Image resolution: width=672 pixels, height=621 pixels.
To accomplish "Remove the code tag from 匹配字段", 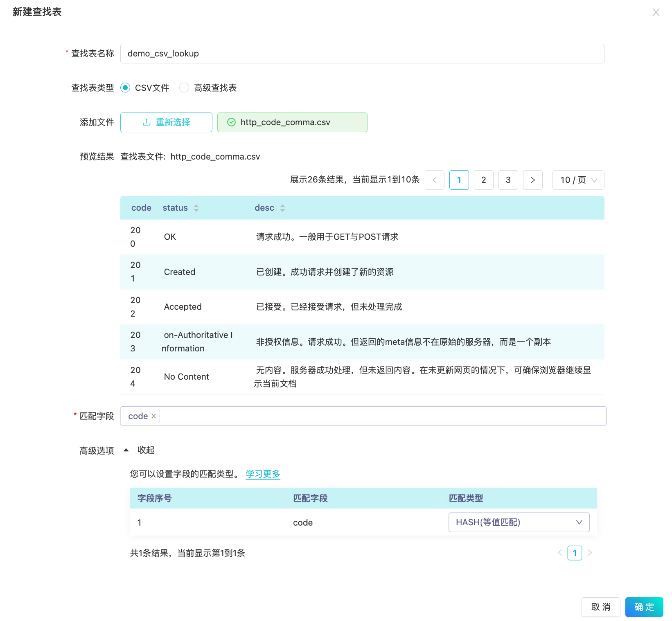I will (x=153, y=416).
